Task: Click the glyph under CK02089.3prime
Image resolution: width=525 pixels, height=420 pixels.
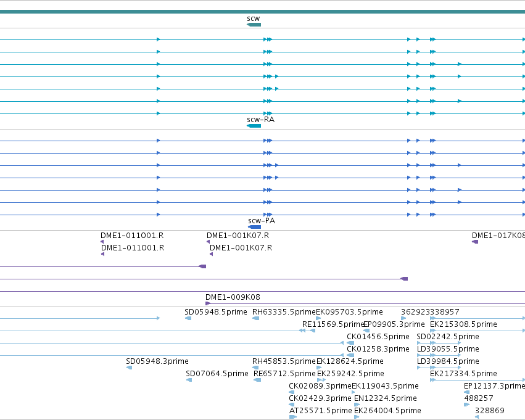Action: point(292,392)
